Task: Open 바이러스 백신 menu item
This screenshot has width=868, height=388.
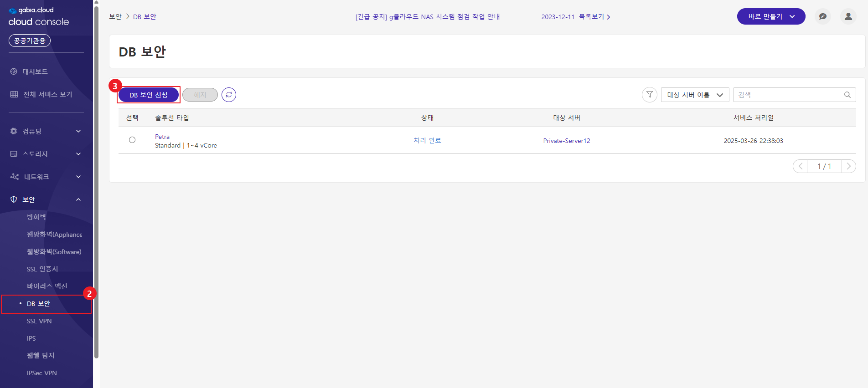Action: 47,286
